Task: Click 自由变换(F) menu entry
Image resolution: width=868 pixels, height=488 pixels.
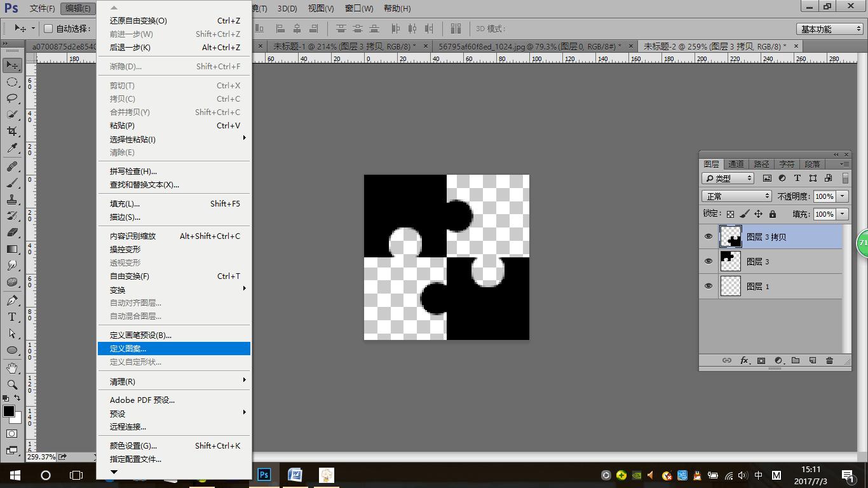Action: coord(130,276)
